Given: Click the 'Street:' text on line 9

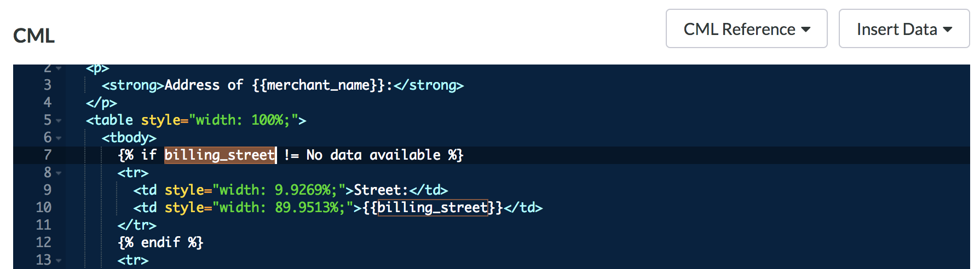Looking at the screenshot, I should 381,190.
